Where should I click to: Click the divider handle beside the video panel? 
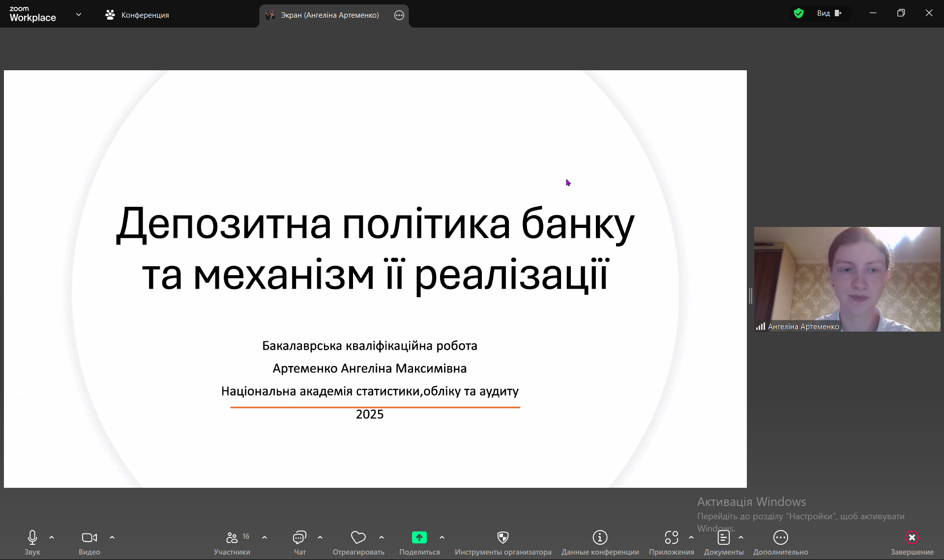[750, 296]
